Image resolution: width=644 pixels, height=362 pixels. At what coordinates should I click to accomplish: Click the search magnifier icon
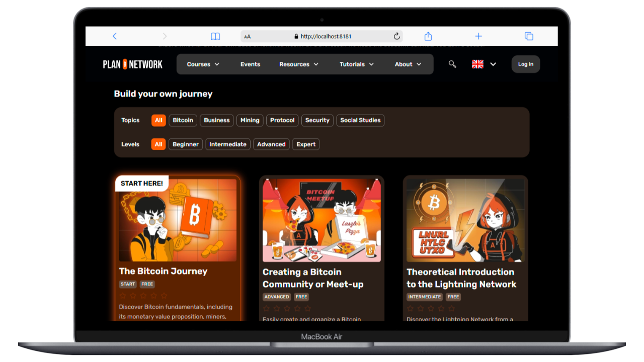tap(452, 64)
